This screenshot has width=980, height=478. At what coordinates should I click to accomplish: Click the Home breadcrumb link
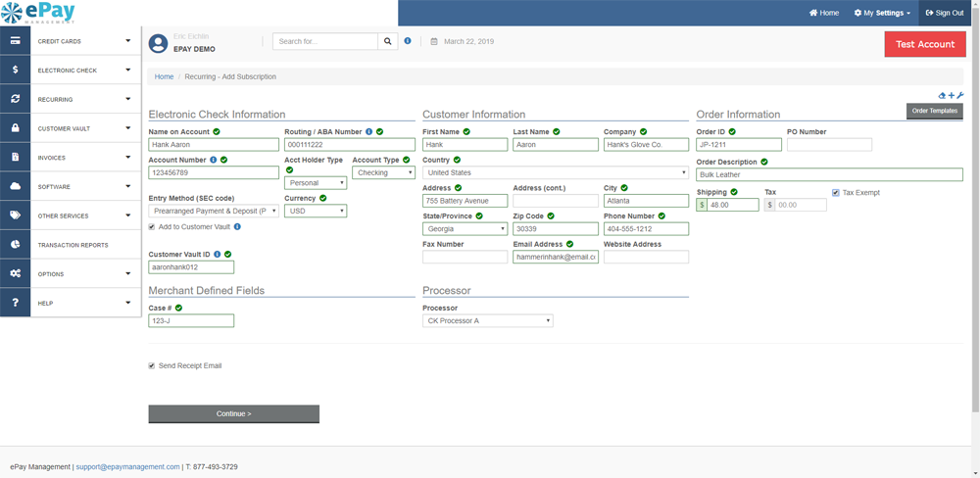point(164,76)
